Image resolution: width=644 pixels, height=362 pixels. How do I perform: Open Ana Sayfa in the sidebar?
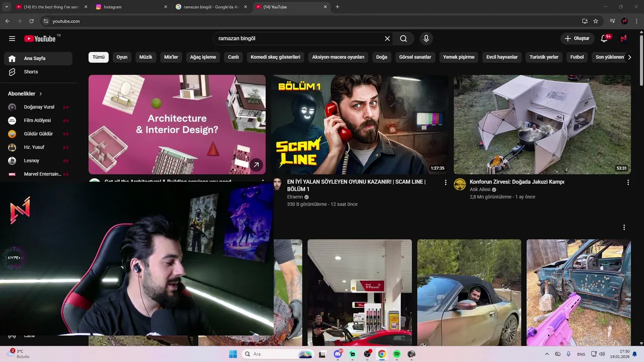coord(38,58)
